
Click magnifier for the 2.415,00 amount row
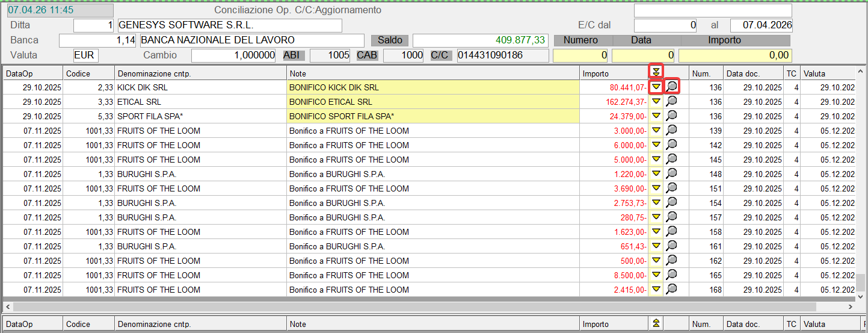click(671, 289)
